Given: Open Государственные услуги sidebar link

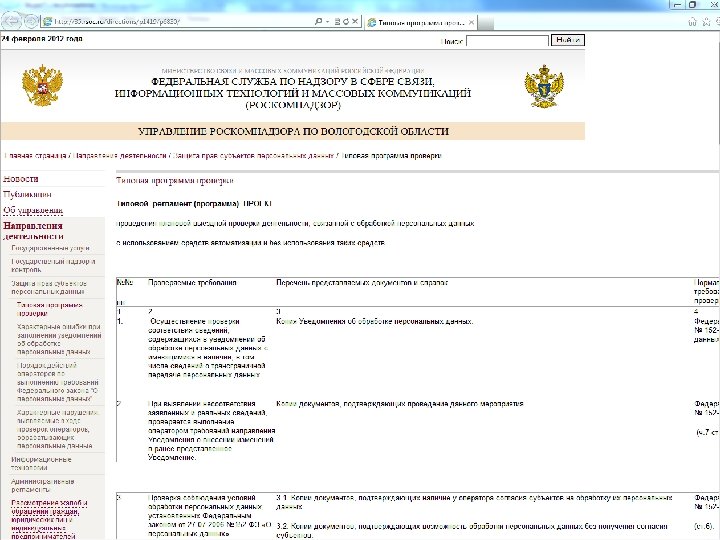Looking at the screenshot, I should [51, 248].
